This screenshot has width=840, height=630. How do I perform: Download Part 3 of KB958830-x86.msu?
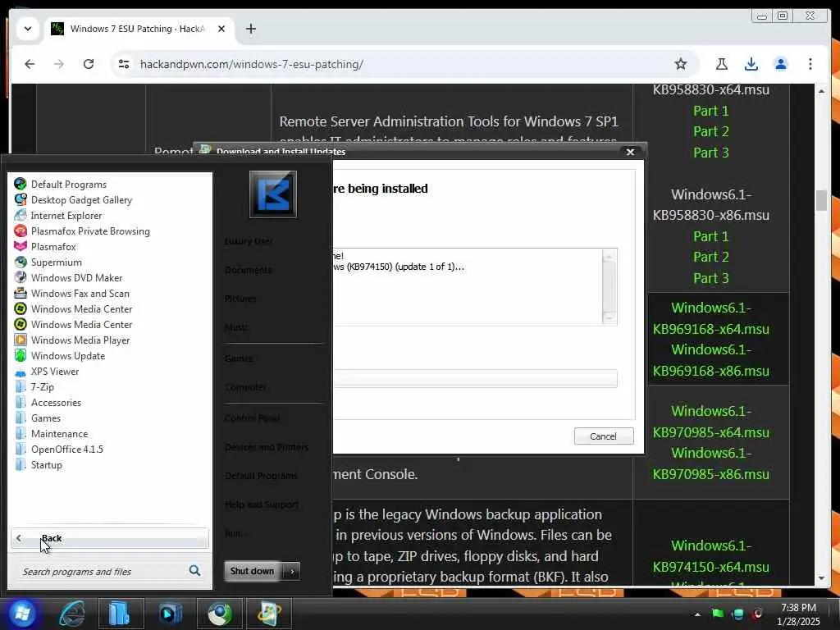711,278
